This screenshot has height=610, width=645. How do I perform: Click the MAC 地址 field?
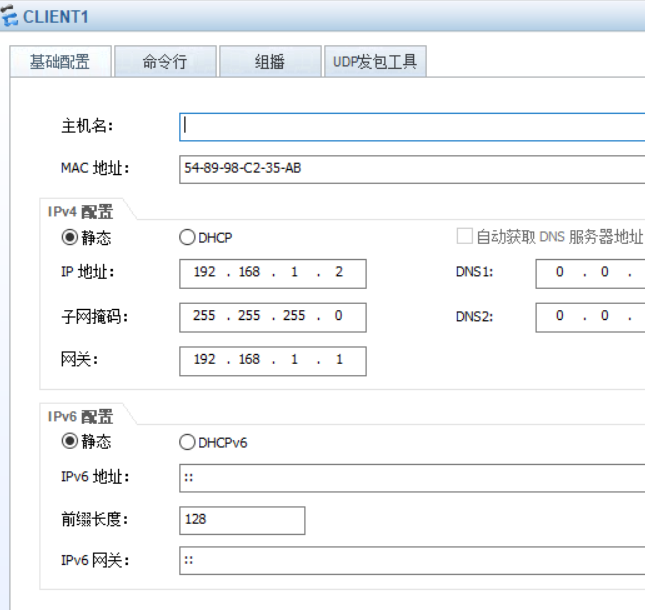click(412, 169)
